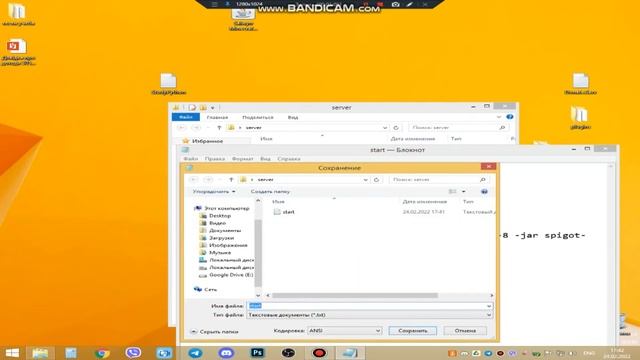Open Вид tab in server Explorer window

pos(293,117)
